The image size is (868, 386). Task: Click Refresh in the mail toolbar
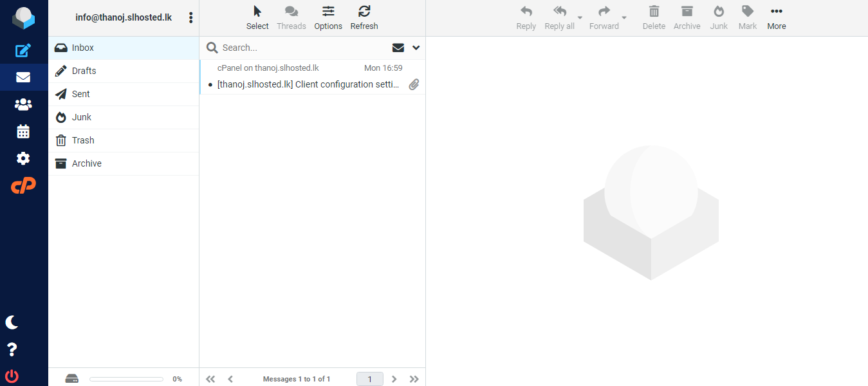pos(364,17)
